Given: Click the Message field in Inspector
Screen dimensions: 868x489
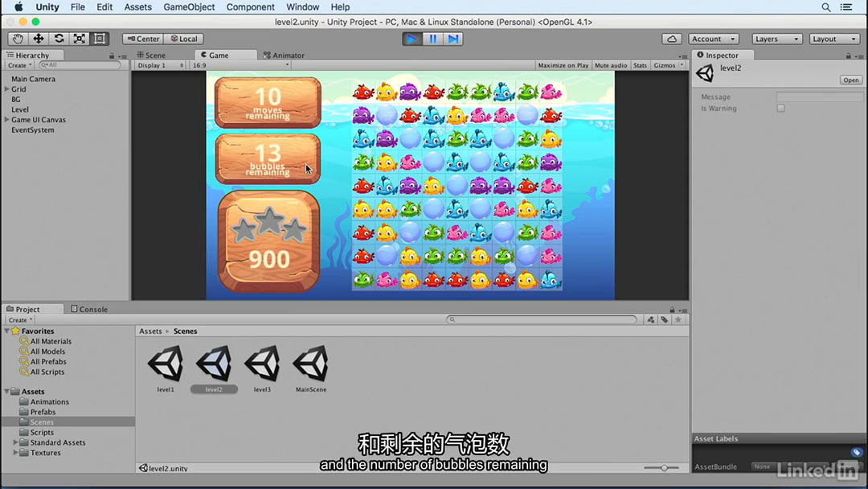Looking at the screenshot, I should (819, 97).
